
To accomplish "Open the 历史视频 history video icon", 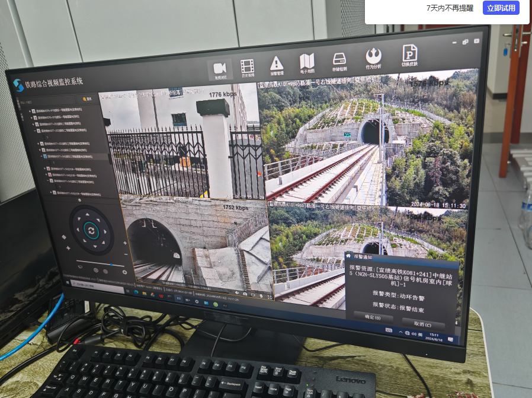I will tap(248, 67).
